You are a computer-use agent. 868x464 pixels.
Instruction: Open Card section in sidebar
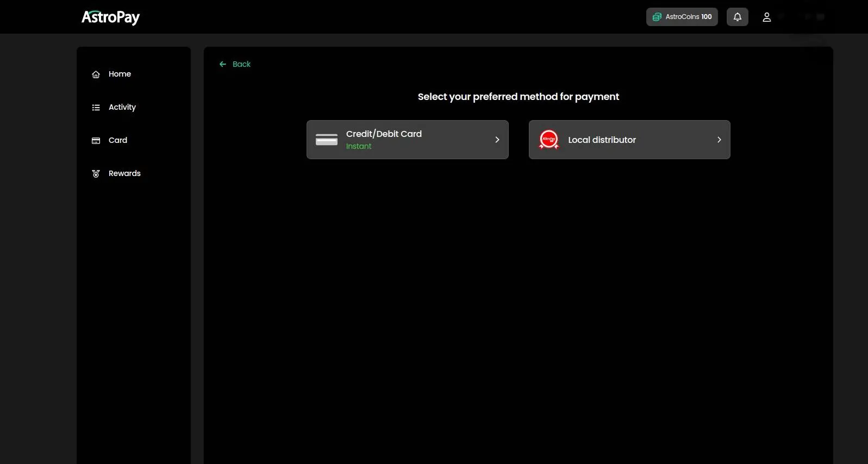(x=118, y=140)
